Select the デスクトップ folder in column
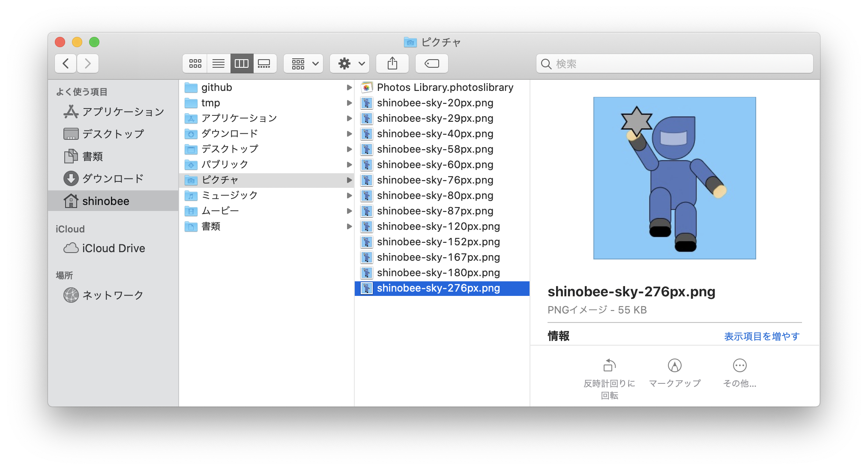Viewport: 868px width, 470px height. click(x=266, y=149)
